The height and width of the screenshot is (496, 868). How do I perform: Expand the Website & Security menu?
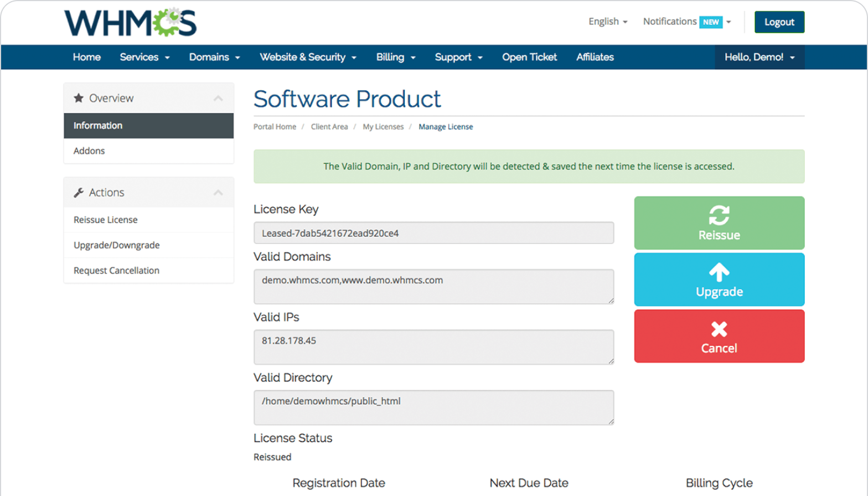pyautogui.click(x=308, y=57)
